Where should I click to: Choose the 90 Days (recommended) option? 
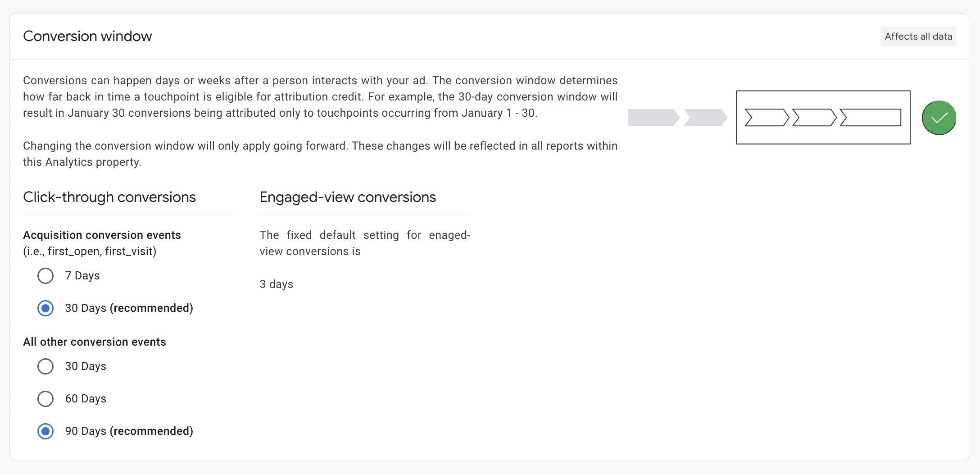[45, 431]
